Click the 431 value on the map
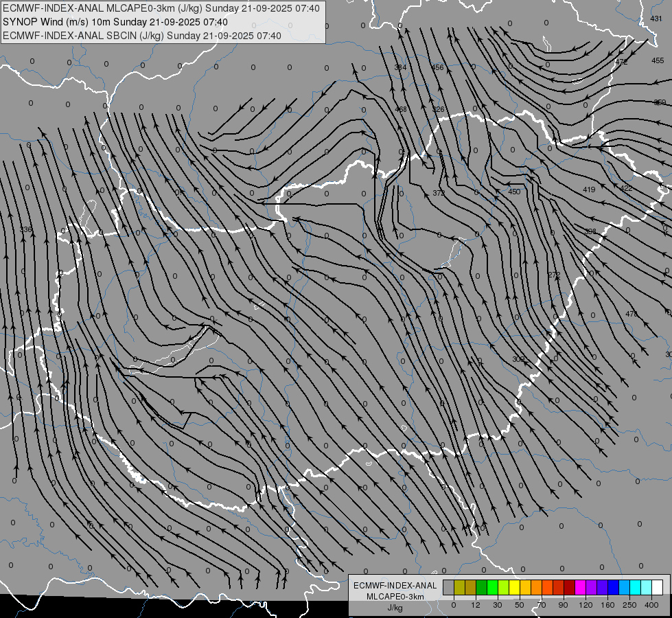The width and height of the screenshot is (672, 618). (x=656, y=19)
